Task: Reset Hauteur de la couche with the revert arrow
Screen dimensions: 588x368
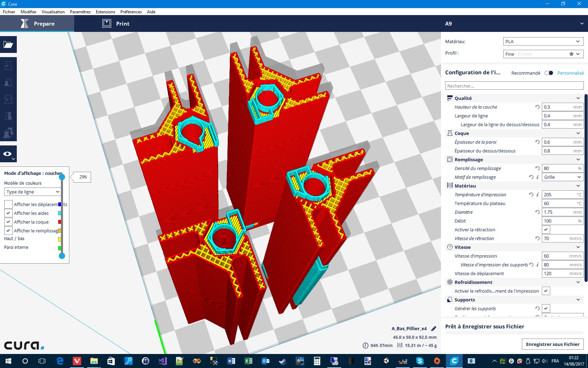Action: point(537,107)
